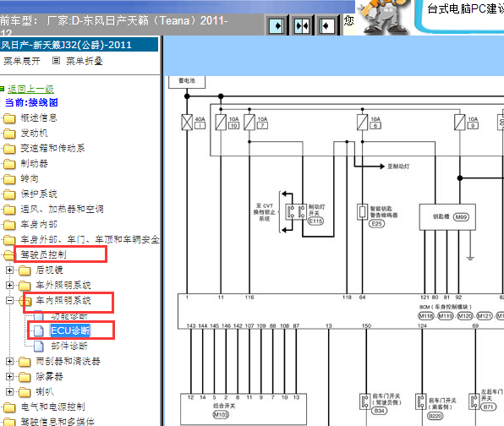Click the 车外照明系统 folder icon
This screenshot has height=426, width=504.
click(x=25, y=286)
